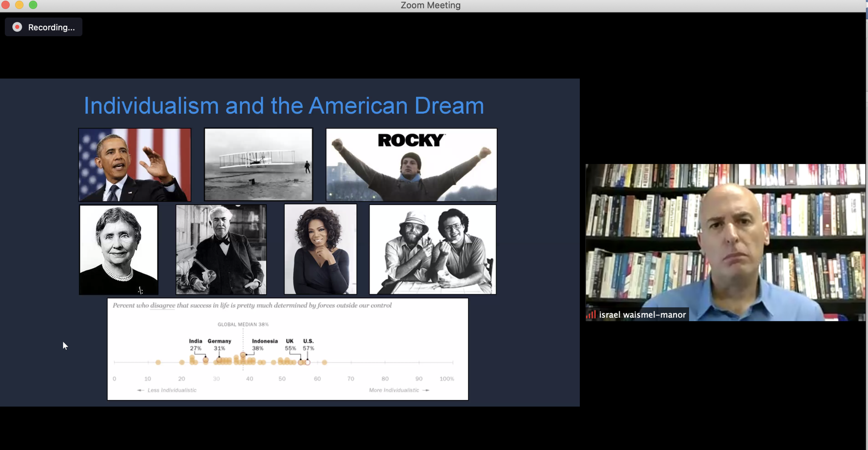Click the ROCKY movie poster image
Image resolution: width=868 pixels, height=450 pixels.
(411, 165)
